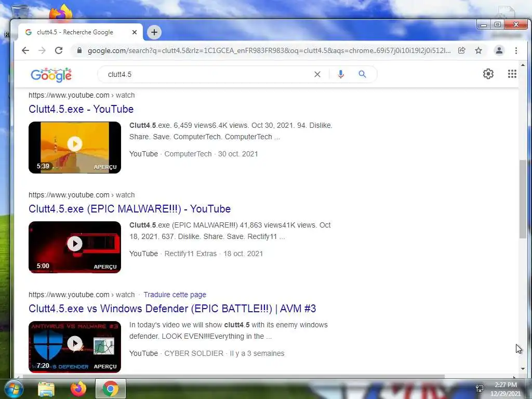This screenshot has width=532, height=399.
Task: Click the third result's youtube.com watch URL
Action: pos(82,295)
